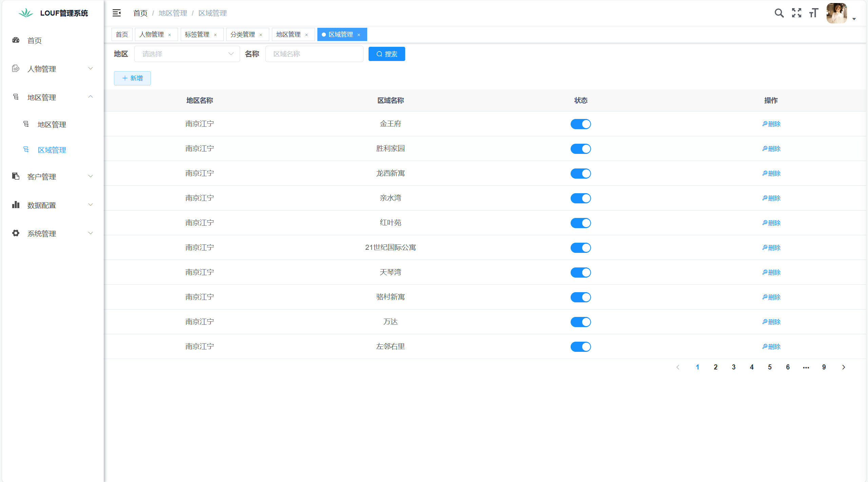Delete the 胜利家园 row
868x482 pixels.
(x=771, y=149)
